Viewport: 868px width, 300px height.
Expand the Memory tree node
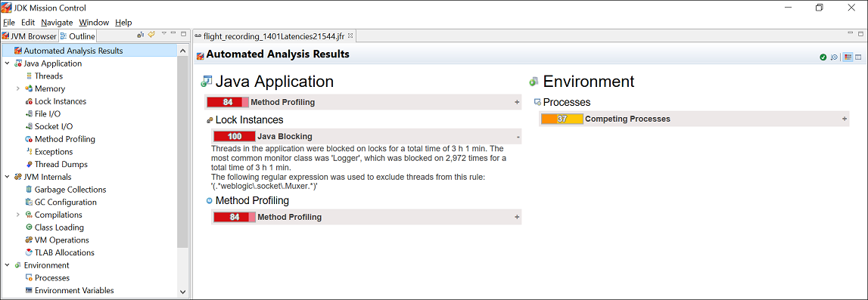[x=17, y=88]
